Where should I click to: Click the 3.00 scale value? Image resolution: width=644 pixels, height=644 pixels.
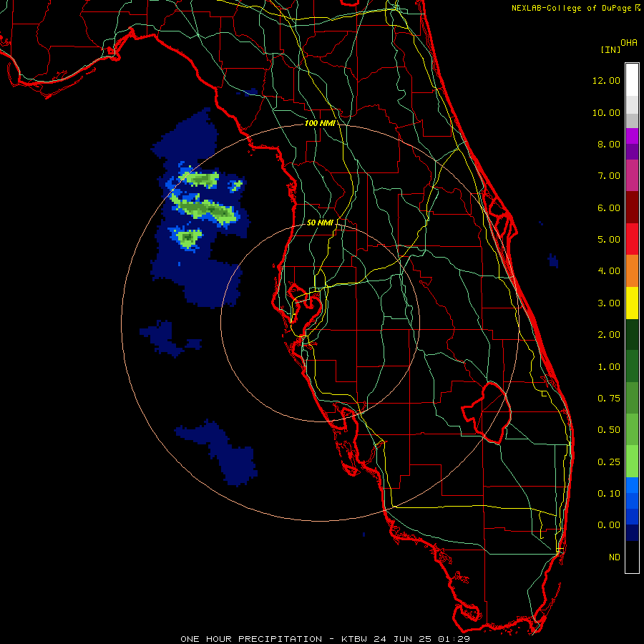609,303
